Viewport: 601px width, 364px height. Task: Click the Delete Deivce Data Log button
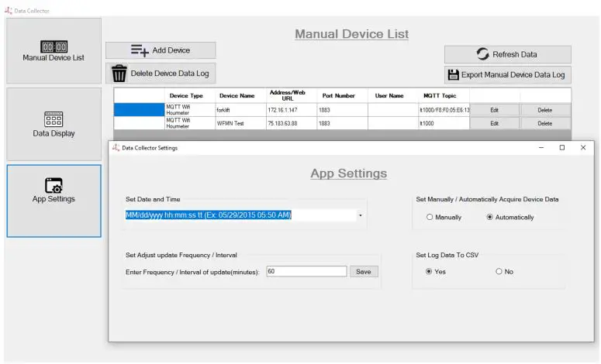pos(161,73)
